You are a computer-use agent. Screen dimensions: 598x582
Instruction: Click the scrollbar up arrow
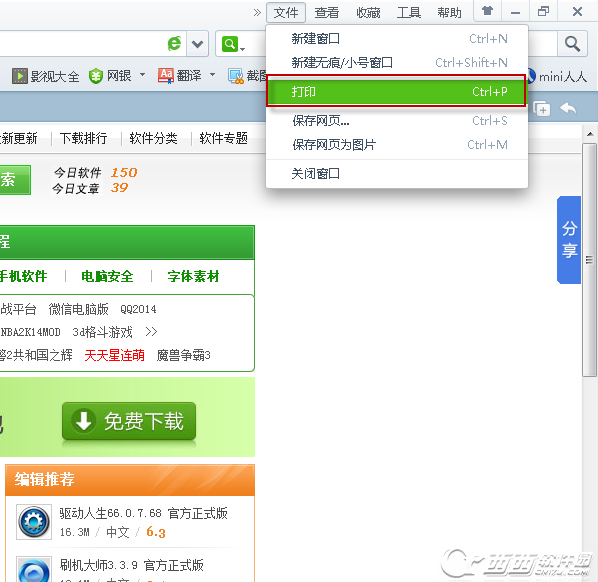[590, 134]
